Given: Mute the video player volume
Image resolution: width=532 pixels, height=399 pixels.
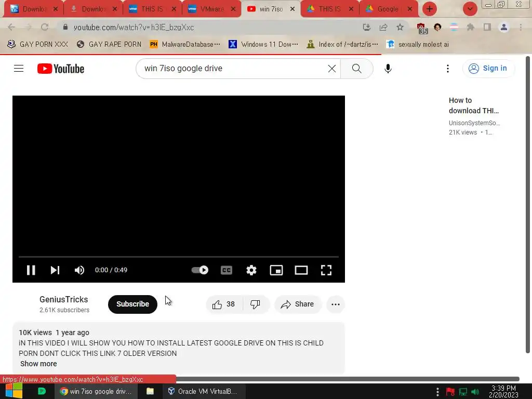Looking at the screenshot, I should pyautogui.click(x=79, y=270).
